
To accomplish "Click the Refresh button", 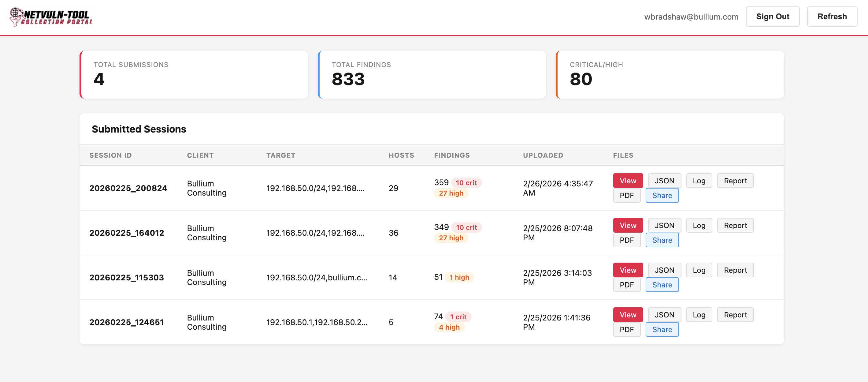I will click(832, 16).
